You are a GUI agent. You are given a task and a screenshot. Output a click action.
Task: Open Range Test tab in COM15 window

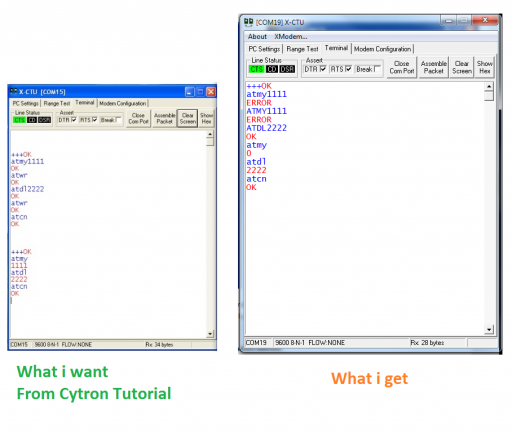pyautogui.click(x=57, y=103)
